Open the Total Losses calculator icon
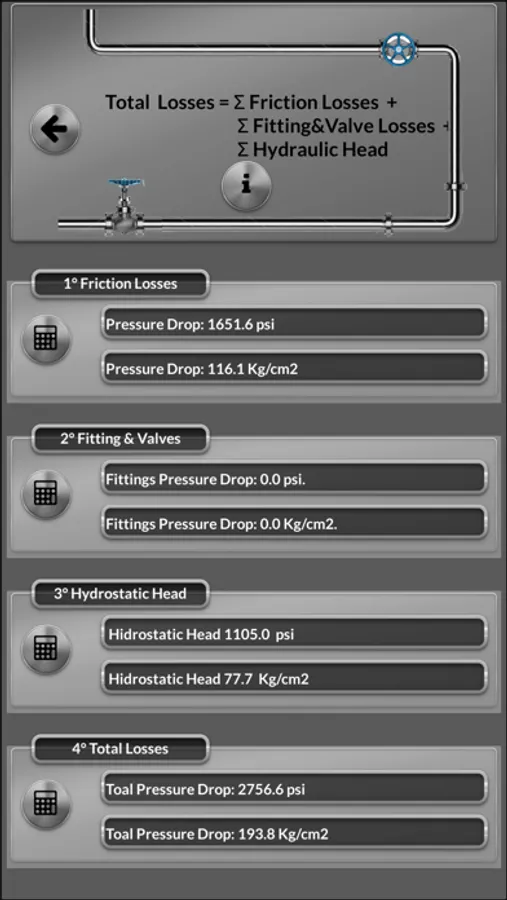507x900 pixels. pos(46,804)
